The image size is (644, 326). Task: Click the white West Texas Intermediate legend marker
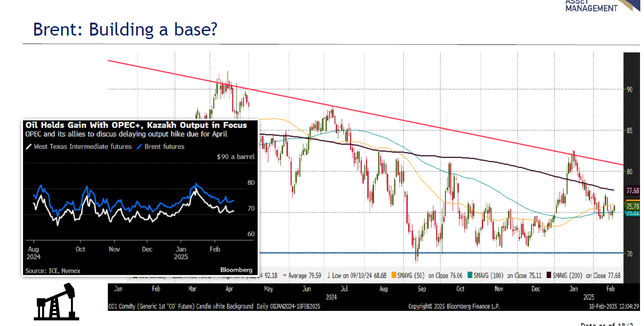tap(29, 147)
